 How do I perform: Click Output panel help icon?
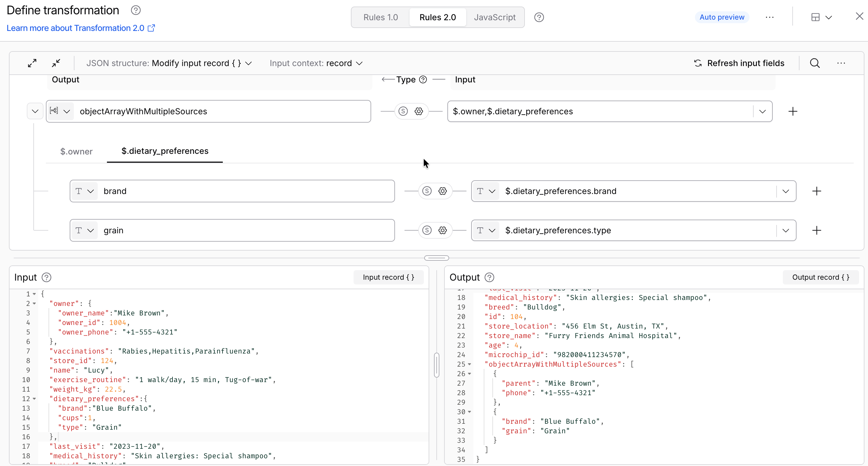click(x=489, y=277)
